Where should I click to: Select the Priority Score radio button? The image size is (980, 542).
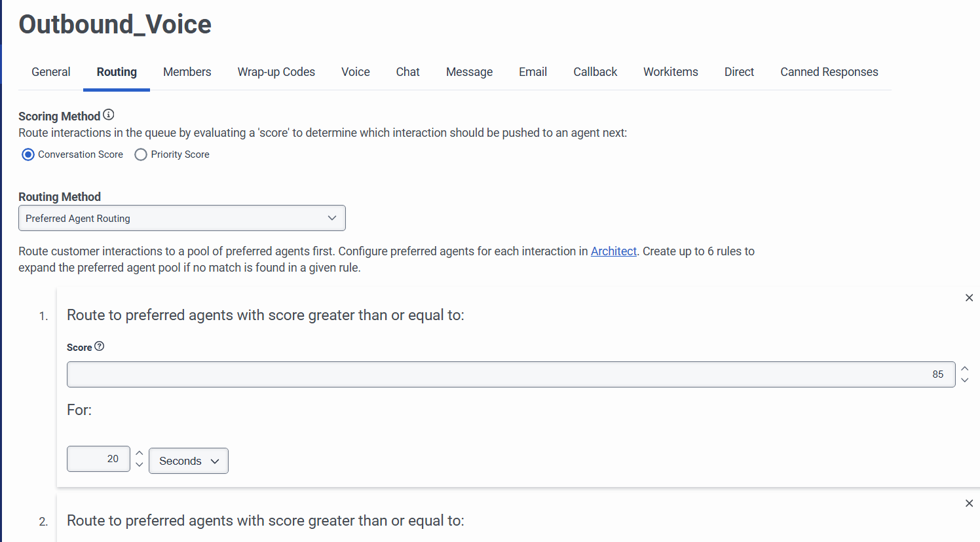(141, 155)
